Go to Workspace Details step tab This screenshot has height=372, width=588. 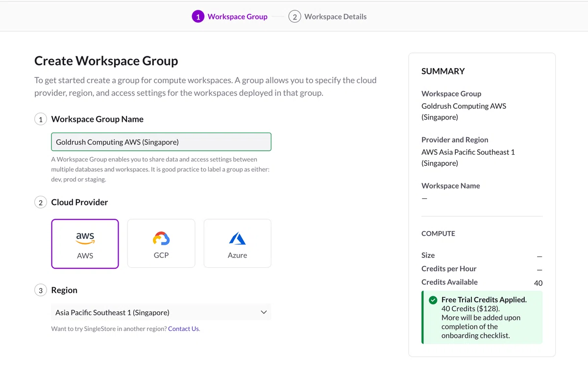pos(328,17)
